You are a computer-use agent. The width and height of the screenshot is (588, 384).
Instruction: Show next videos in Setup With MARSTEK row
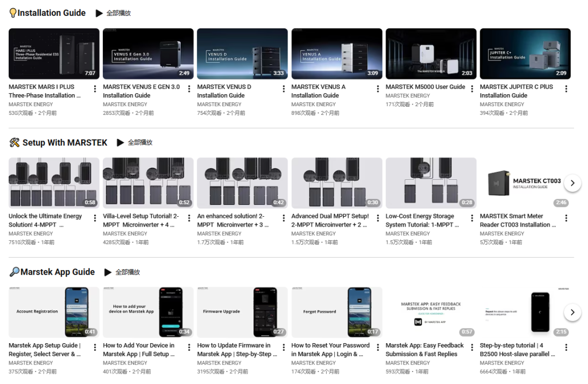pos(572,183)
